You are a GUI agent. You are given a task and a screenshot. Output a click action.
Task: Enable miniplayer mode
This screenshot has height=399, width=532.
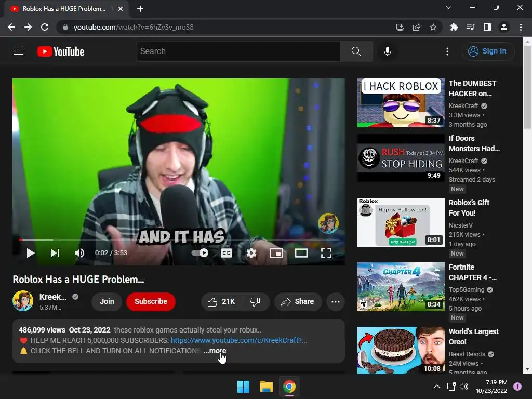(276, 253)
